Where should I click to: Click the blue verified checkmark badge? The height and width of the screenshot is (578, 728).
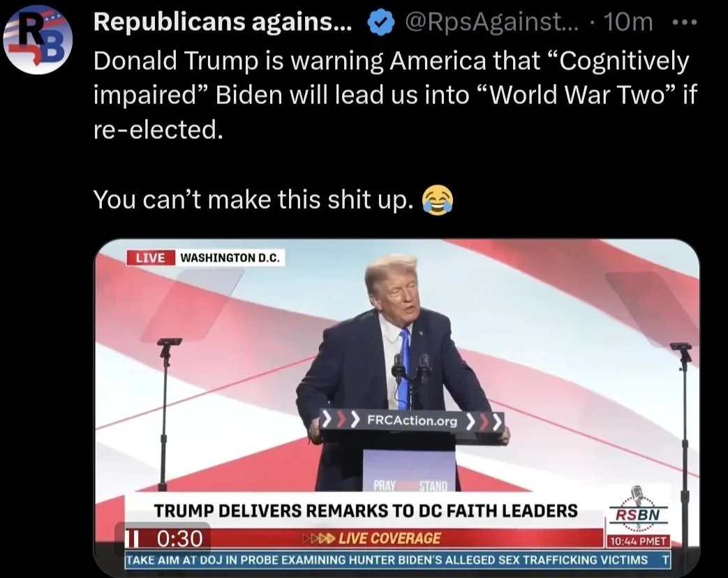[x=380, y=23]
